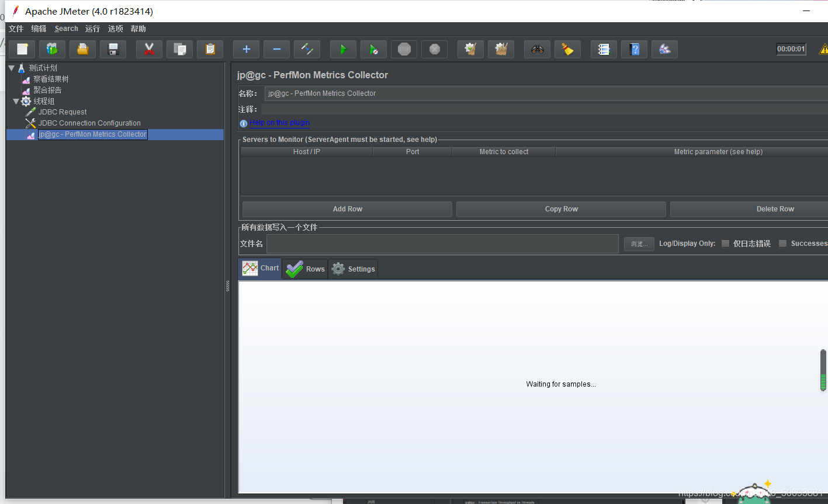Click the Metric to collect column header
This screenshot has width=828, height=504.
tap(504, 152)
